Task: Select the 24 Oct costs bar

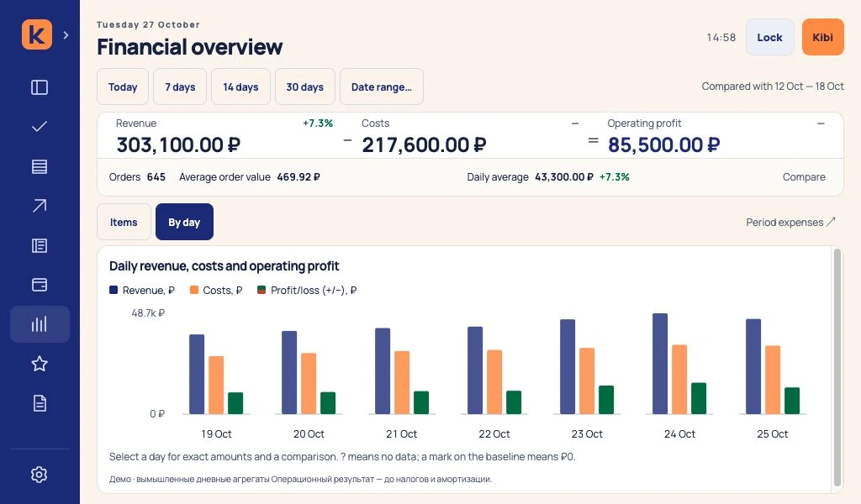Action: 679,380
